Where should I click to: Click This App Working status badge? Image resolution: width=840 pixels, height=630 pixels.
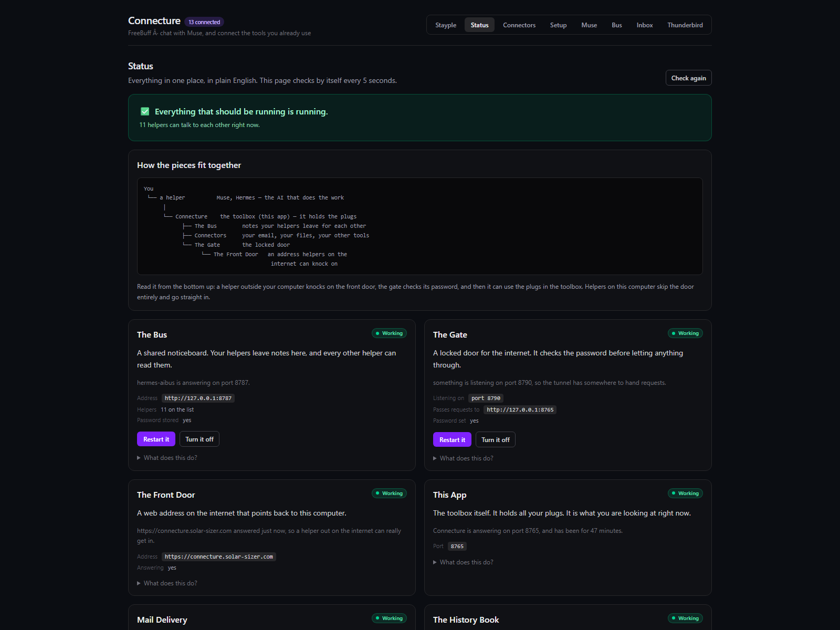pos(685,493)
